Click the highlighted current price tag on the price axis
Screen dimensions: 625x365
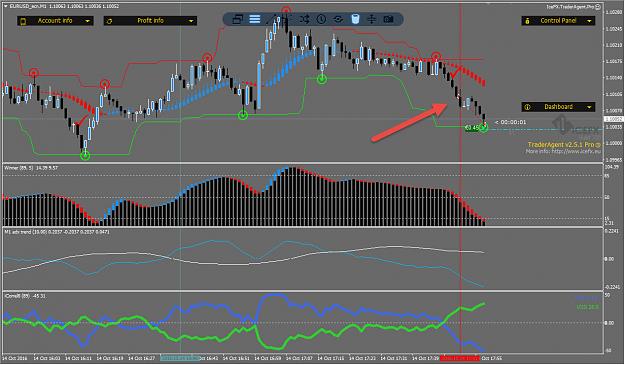[x=613, y=119]
